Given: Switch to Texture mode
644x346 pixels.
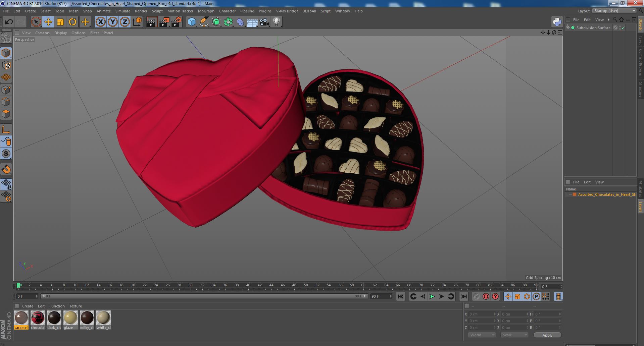Looking at the screenshot, I should (6, 65).
